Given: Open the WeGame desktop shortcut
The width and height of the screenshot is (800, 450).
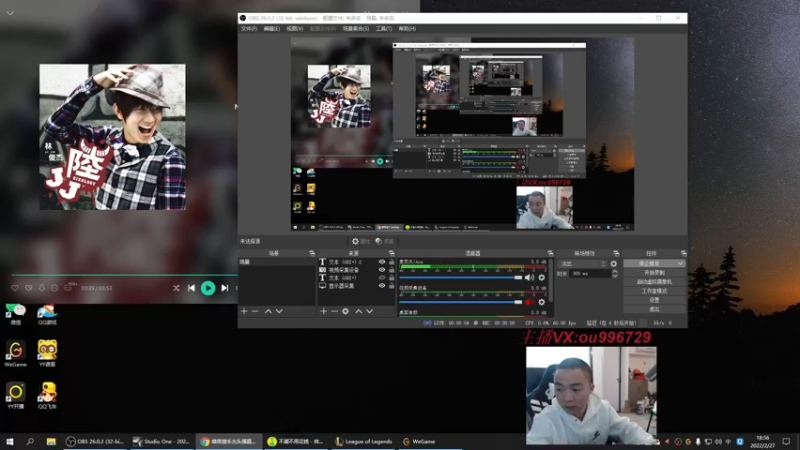Looking at the screenshot, I should (15, 351).
